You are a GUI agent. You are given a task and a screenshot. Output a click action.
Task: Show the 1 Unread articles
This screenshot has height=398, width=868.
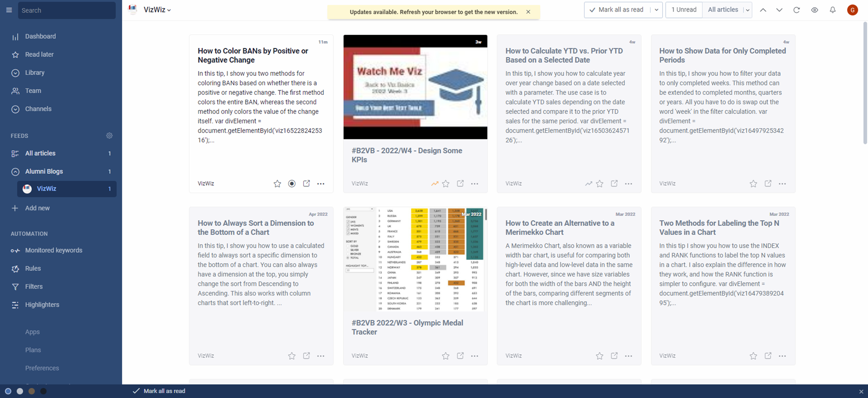click(x=684, y=10)
